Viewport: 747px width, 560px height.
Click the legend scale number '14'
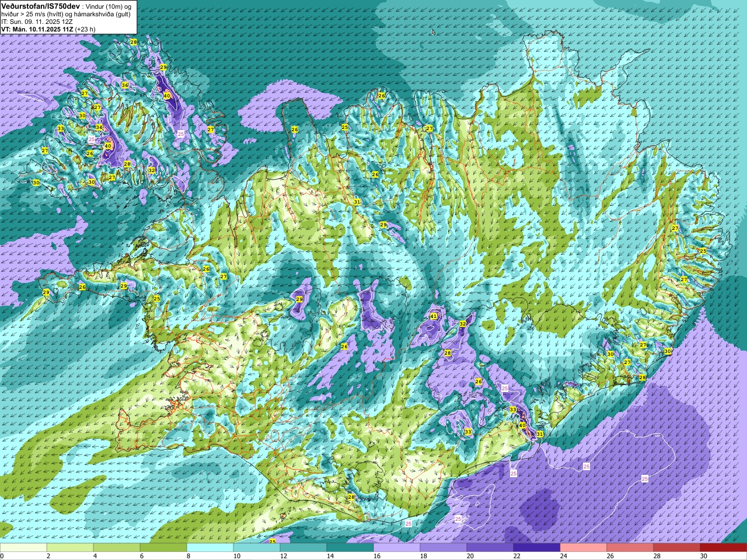[330, 556]
